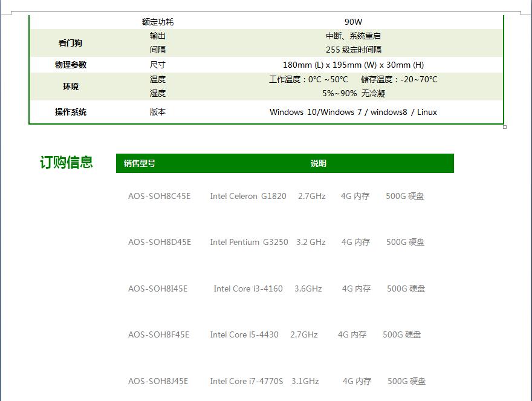532x401 pixels.
Task: Click model number AOS-SOH8D45E
Action: click(x=159, y=242)
